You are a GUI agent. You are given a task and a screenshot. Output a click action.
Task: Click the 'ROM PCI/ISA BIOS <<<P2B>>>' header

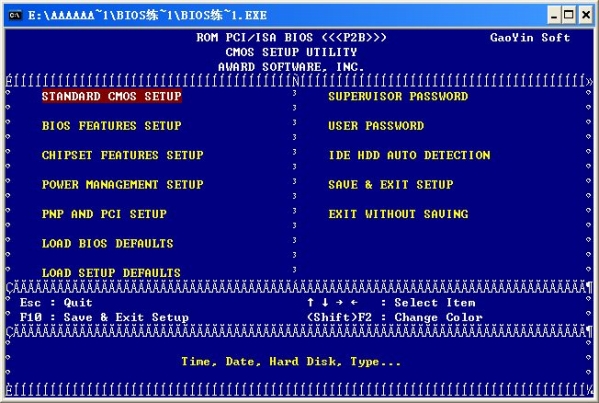pyautogui.click(x=291, y=37)
